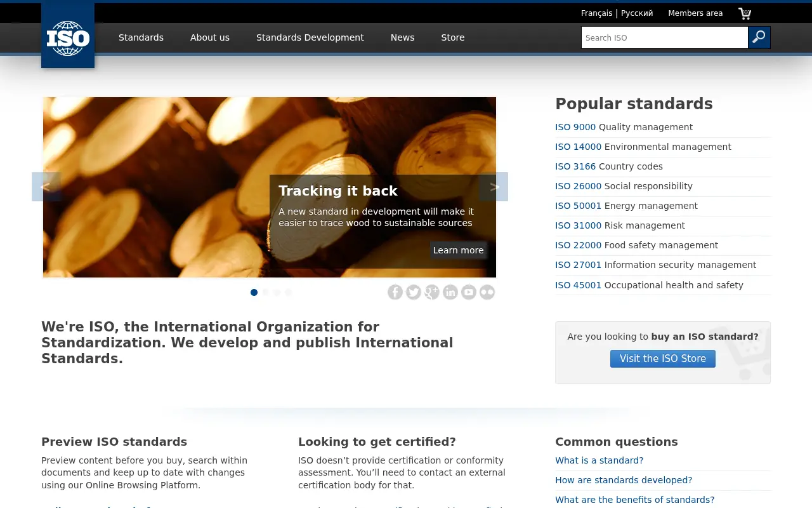Open ISO 27001 Information security management

coord(655,265)
